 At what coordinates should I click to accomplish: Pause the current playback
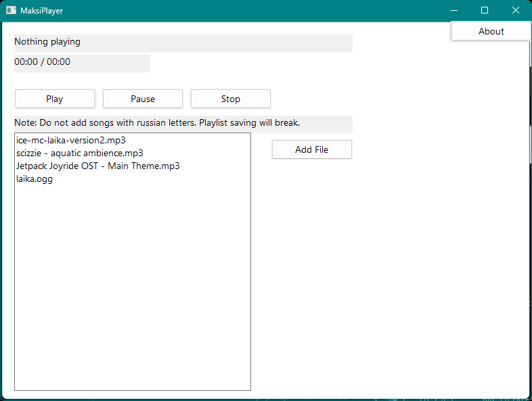143,99
